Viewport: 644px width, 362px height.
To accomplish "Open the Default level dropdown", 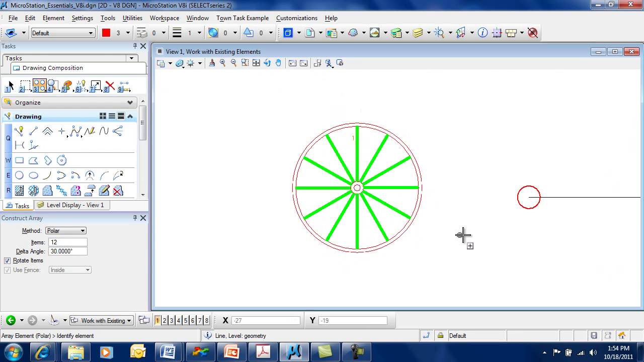I will coord(63,33).
